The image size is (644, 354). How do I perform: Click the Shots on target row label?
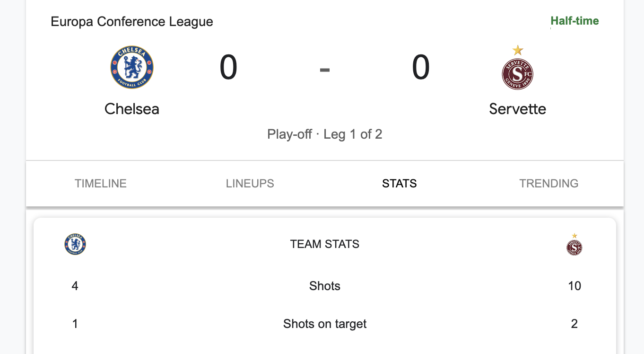[325, 324]
